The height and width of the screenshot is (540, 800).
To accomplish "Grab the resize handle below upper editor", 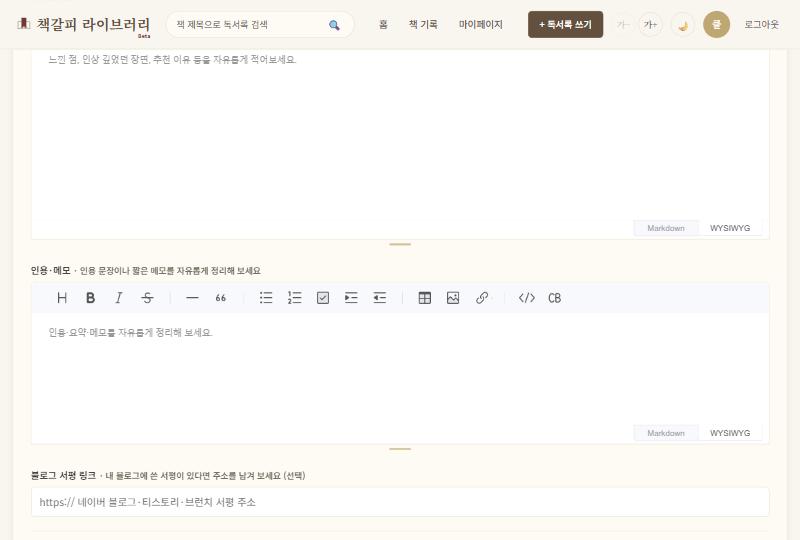I will tap(400, 244).
